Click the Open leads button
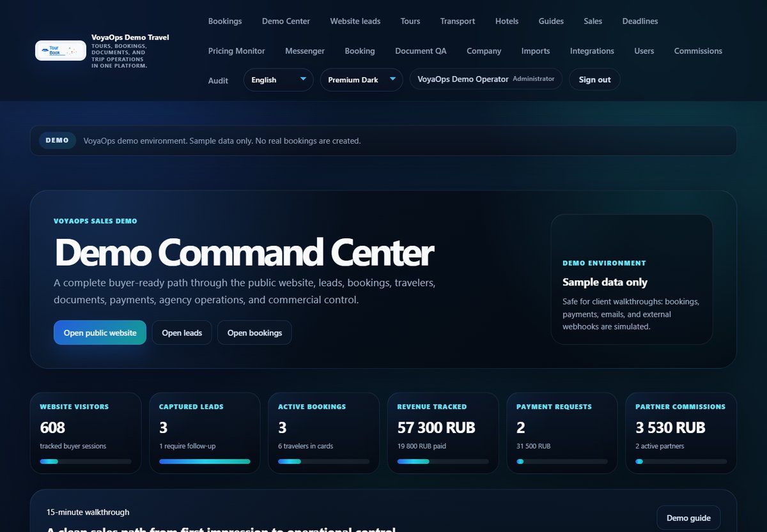Image resolution: width=767 pixels, height=532 pixels. (x=182, y=333)
